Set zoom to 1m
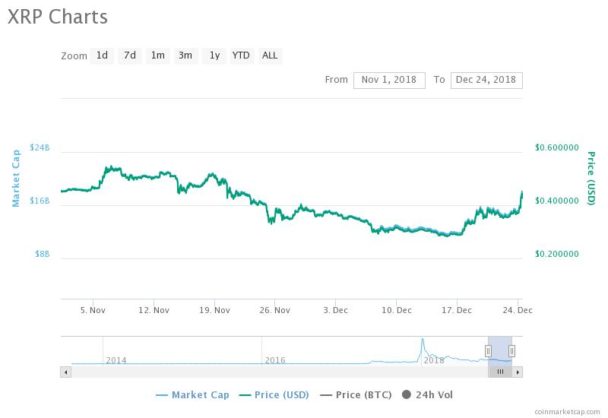Viewport: 608px width, 418px height. [158, 55]
